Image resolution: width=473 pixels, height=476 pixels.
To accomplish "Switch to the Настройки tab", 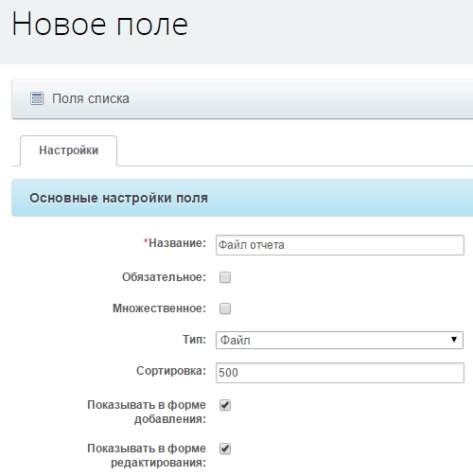I will [x=68, y=150].
